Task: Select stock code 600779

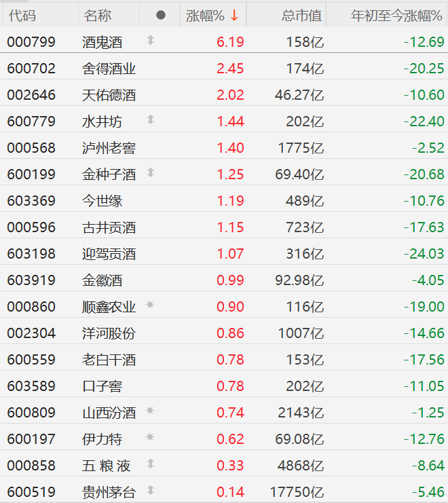Action: 31,122
